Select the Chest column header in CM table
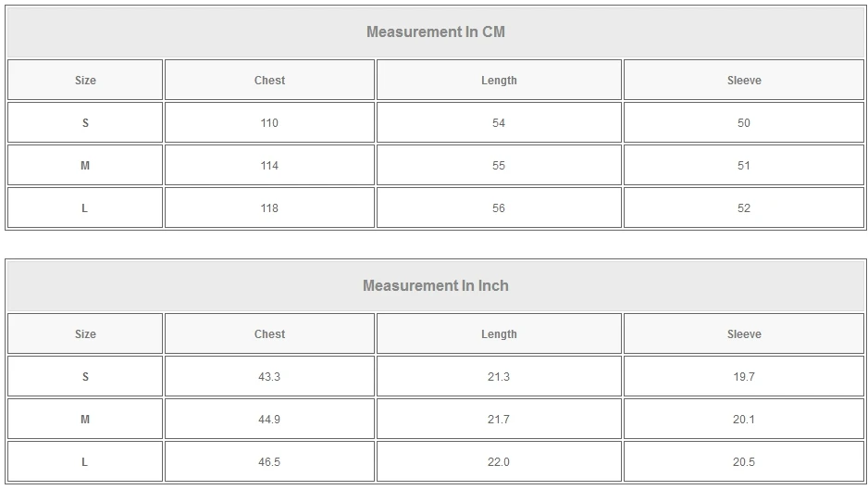Image resolution: width=868 pixels, height=490 pixels. pos(269,81)
